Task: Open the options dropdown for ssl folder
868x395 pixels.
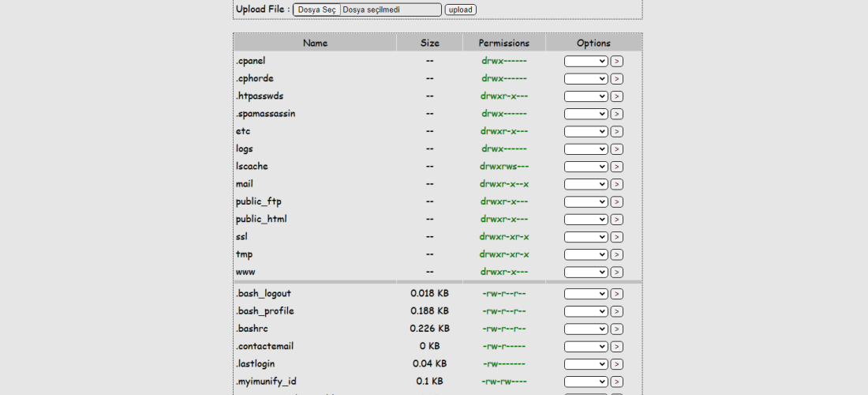Action: [586, 237]
